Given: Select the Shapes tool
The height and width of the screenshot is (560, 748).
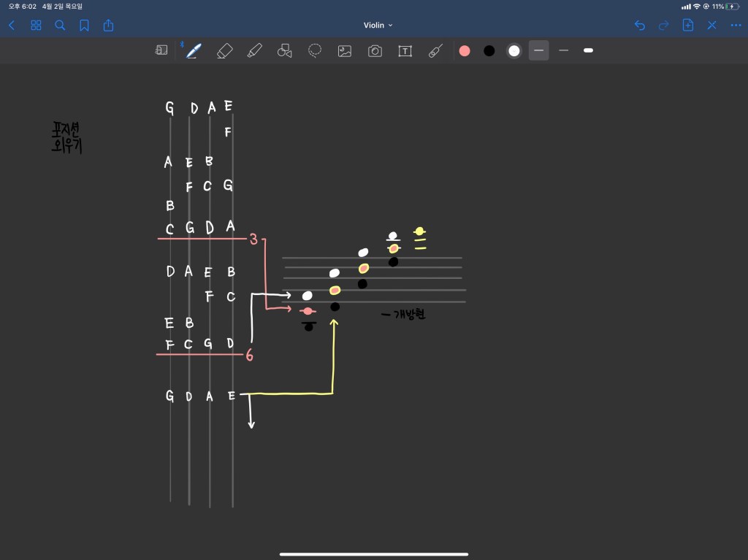Looking at the screenshot, I should pyautogui.click(x=285, y=50).
